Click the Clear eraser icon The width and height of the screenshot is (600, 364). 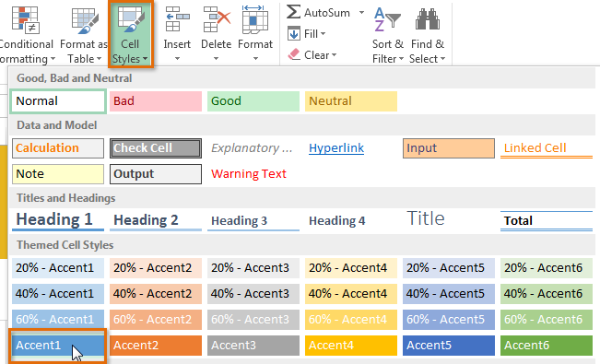click(294, 54)
